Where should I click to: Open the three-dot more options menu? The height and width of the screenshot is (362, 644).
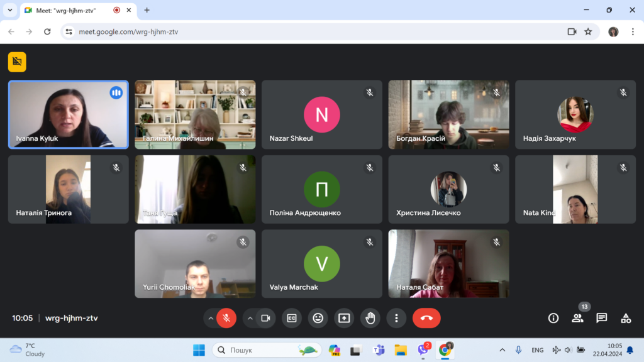[x=396, y=318]
